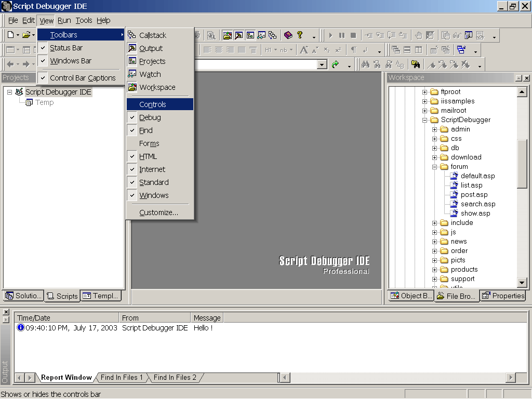532x399 pixels.
Task: Switch to the Find In Files 1 tab
Action: (122, 377)
